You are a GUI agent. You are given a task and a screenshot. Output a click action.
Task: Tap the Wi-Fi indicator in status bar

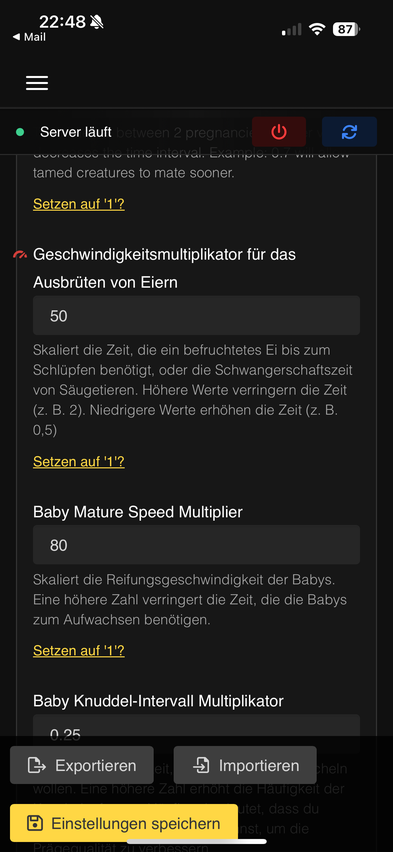[x=316, y=29]
